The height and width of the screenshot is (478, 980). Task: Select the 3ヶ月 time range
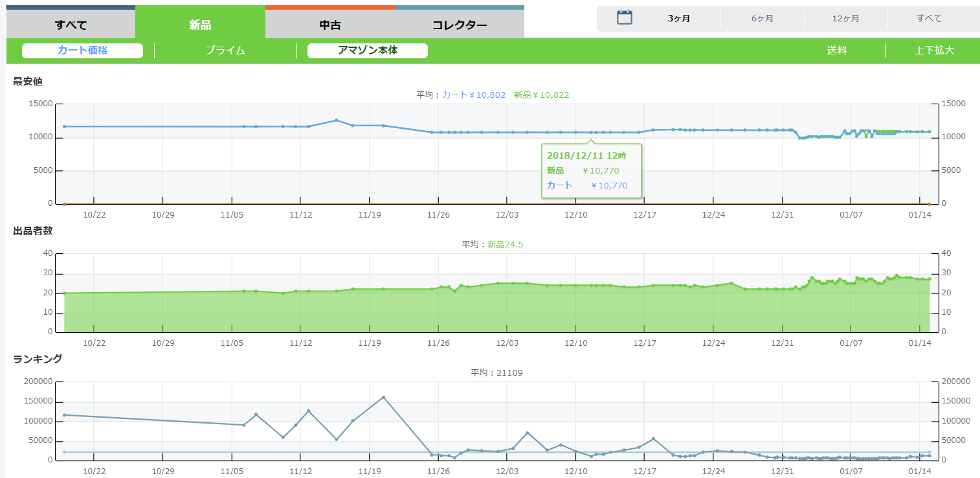pyautogui.click(x=678, y=19)
